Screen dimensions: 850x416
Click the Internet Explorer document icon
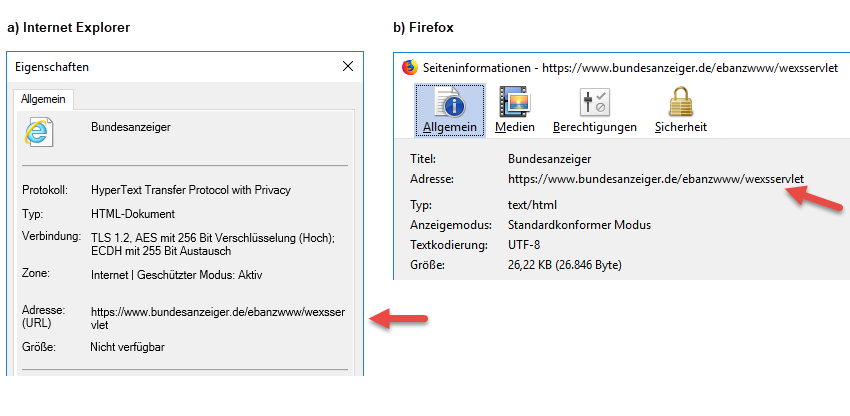point(39,132)
